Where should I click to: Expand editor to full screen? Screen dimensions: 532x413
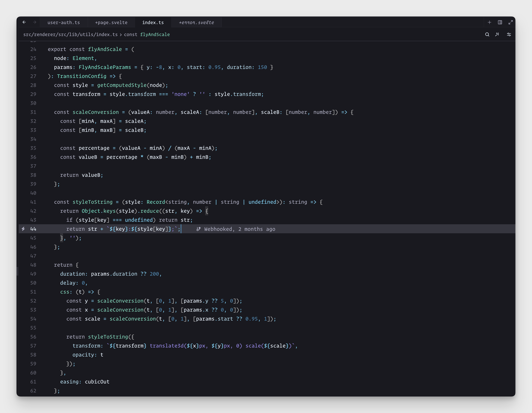tap(510, 22)
